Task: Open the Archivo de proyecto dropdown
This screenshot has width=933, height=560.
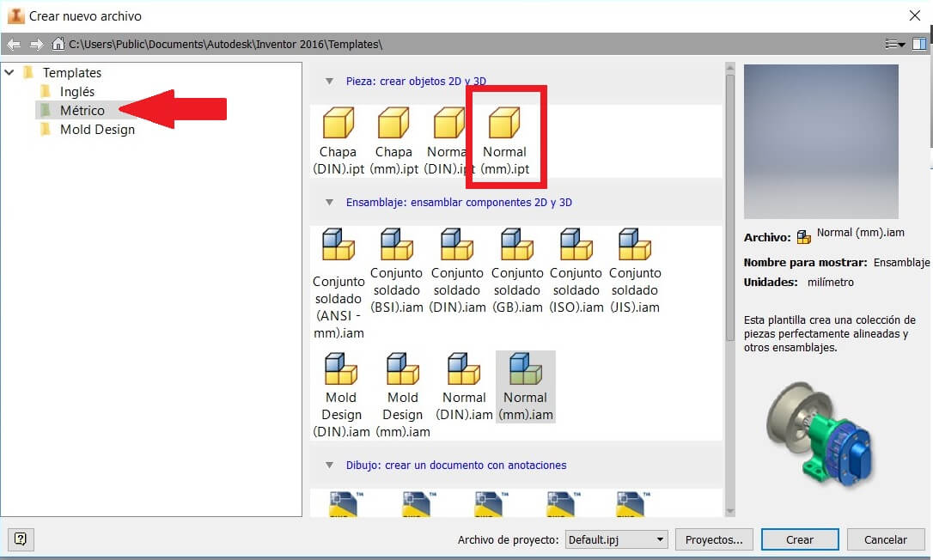Action: tap(617, 539)
